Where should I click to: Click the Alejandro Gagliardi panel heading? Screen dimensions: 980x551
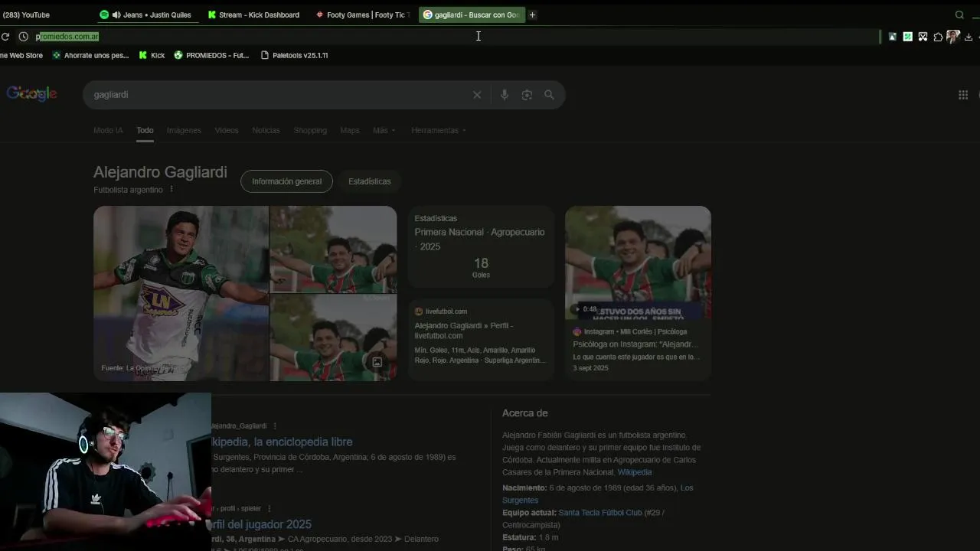(x=160, y=172)
